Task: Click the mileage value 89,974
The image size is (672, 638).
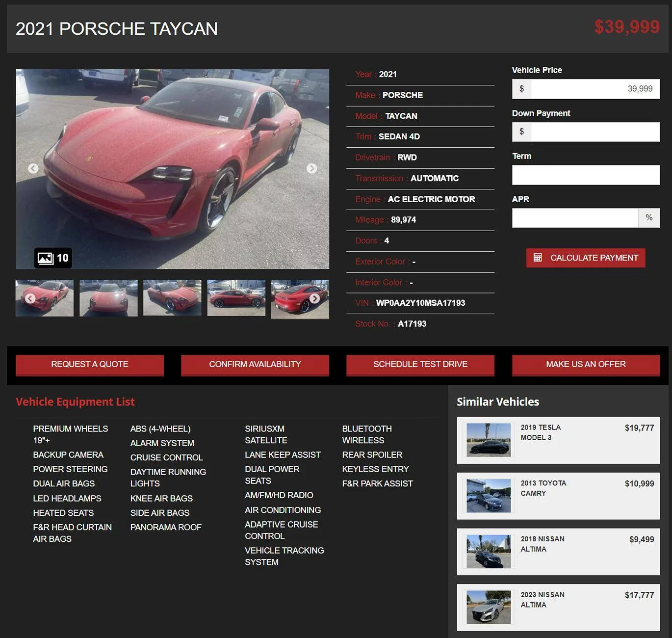Action: [403, 220]
